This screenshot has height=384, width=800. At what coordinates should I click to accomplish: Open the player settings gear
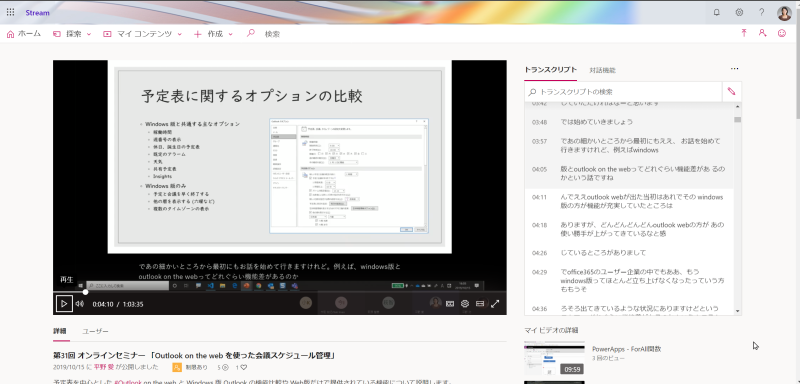[465, 304]
